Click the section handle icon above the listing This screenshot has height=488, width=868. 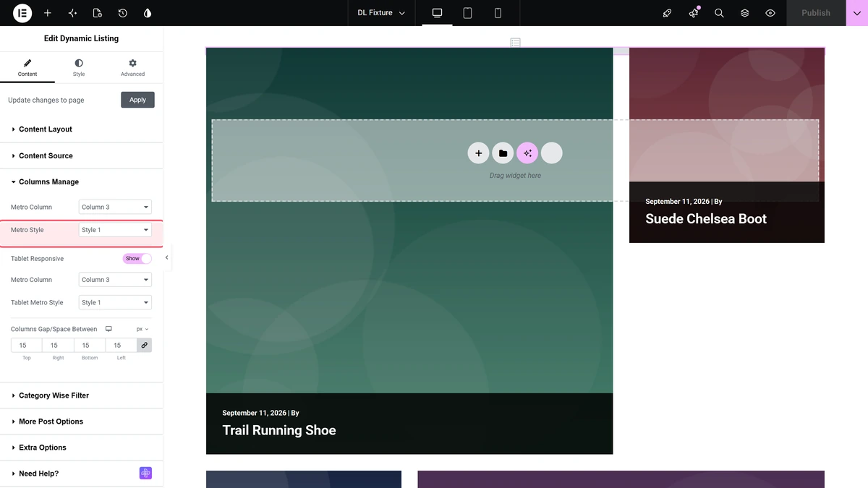click(x=515, y=43)
